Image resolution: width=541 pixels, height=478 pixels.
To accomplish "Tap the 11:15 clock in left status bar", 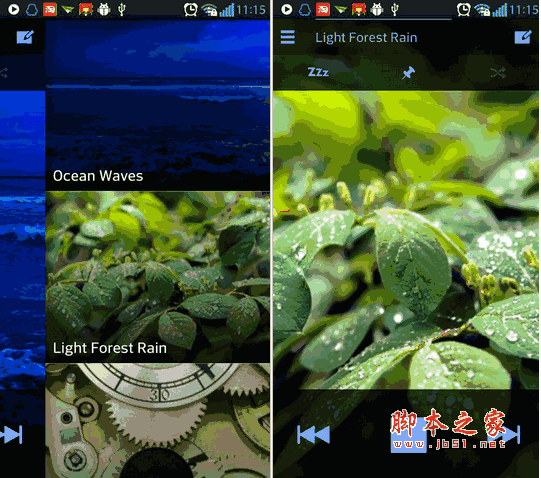I will pos(251,10).
